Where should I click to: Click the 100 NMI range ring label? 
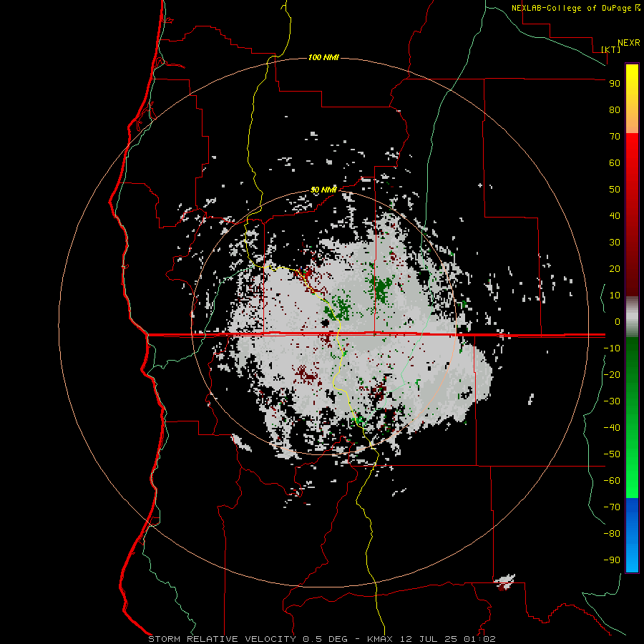(x=323, y=57)
